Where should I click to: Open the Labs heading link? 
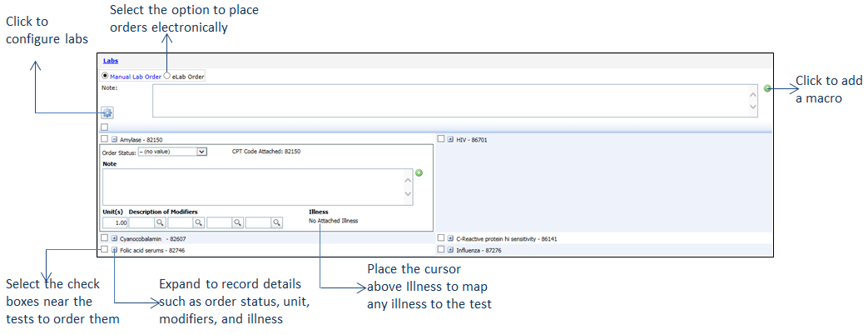(110, 61)
